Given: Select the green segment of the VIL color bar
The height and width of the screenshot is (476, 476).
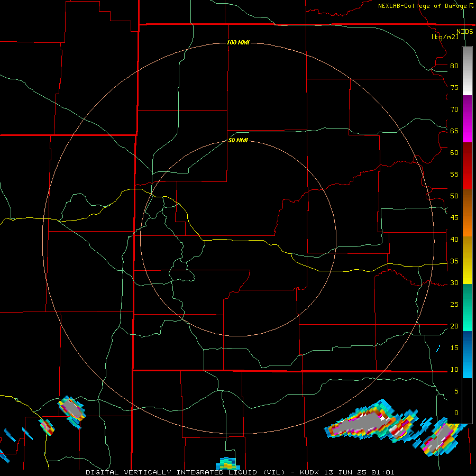Looking at the screenshot, I should [467, 307].
